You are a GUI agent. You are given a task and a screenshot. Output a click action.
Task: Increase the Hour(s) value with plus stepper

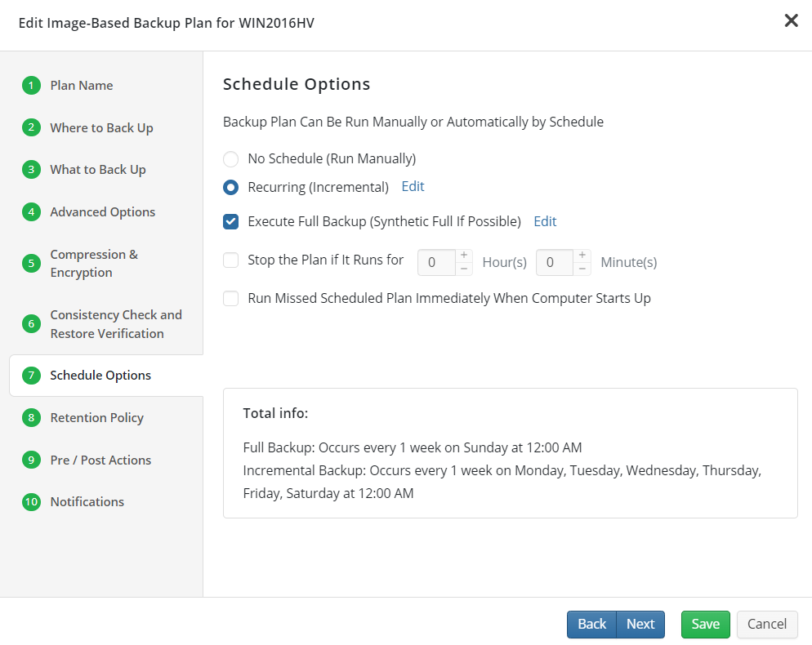pyautogui.click(x=464, y=256)
